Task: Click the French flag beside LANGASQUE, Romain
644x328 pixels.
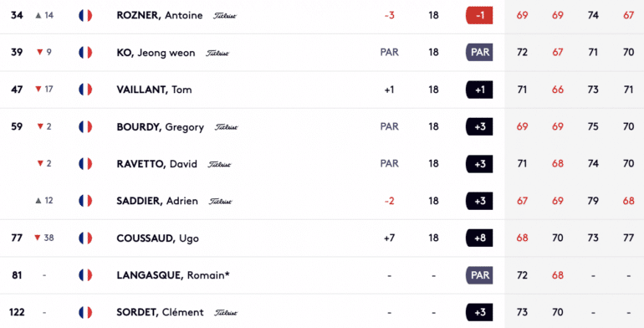Action: pos(85,275)
